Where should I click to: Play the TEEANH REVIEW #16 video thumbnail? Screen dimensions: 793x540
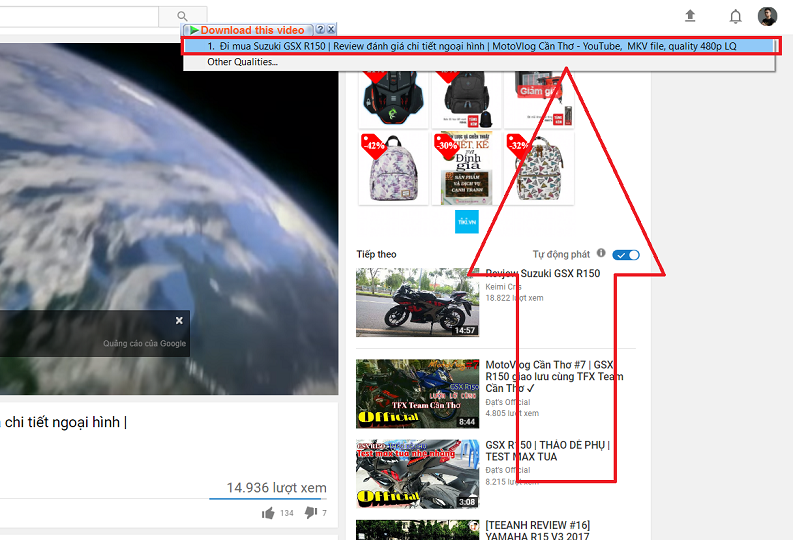click(417, 530)
